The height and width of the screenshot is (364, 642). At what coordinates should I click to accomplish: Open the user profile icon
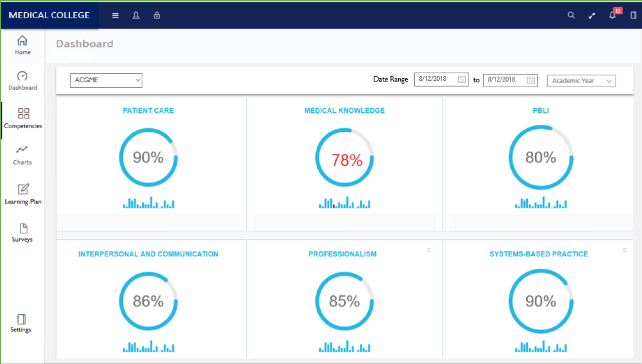tap(136, 16)
